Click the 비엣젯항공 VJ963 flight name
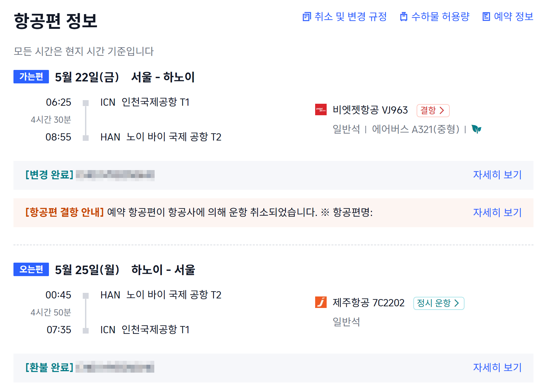 (370, 110)
